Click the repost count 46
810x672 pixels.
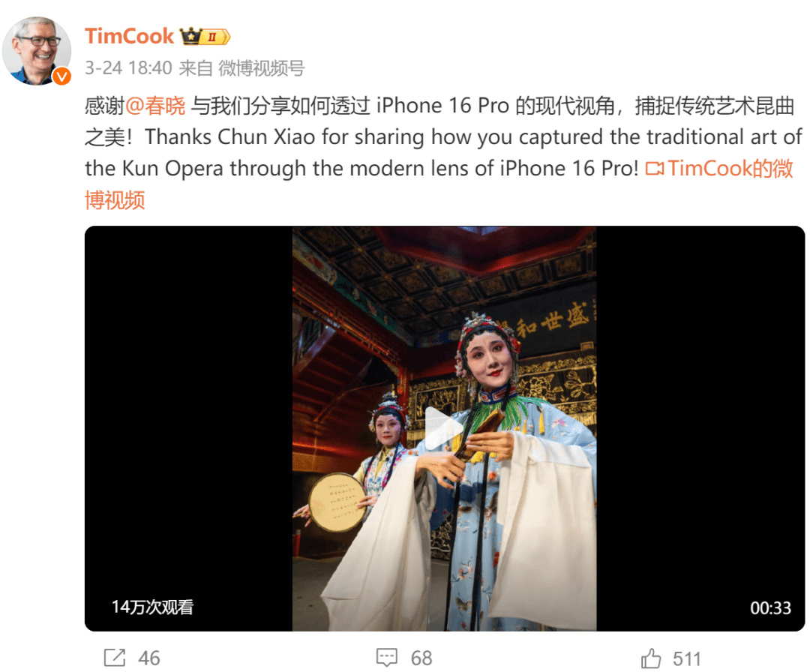[x=148, y=658]
